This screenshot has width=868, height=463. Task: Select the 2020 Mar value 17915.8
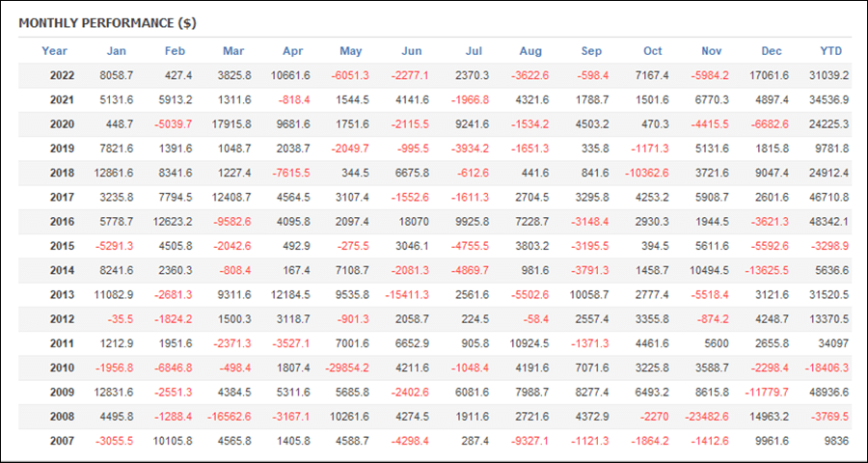pyautogui.click(x=230, y=124)
